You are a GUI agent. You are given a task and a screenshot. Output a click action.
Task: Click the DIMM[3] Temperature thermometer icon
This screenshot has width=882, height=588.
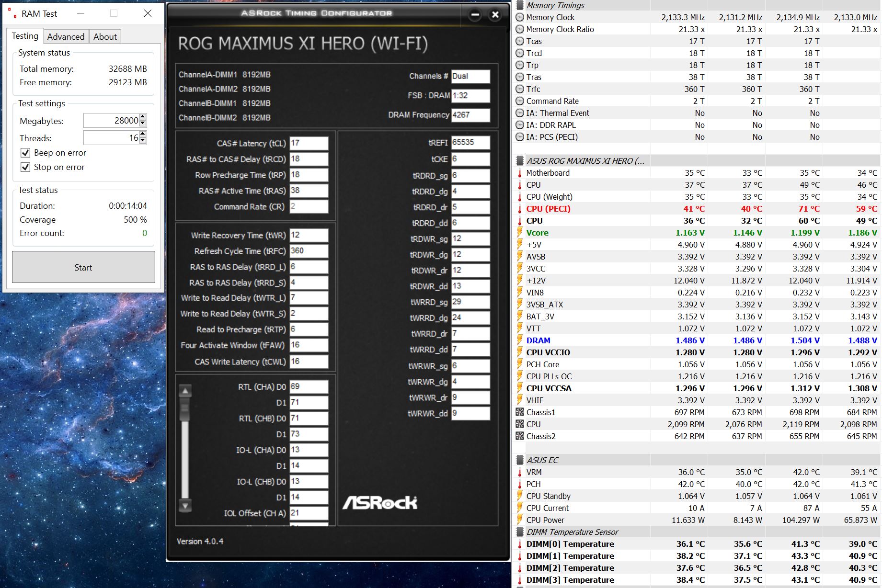coord(519,580)
